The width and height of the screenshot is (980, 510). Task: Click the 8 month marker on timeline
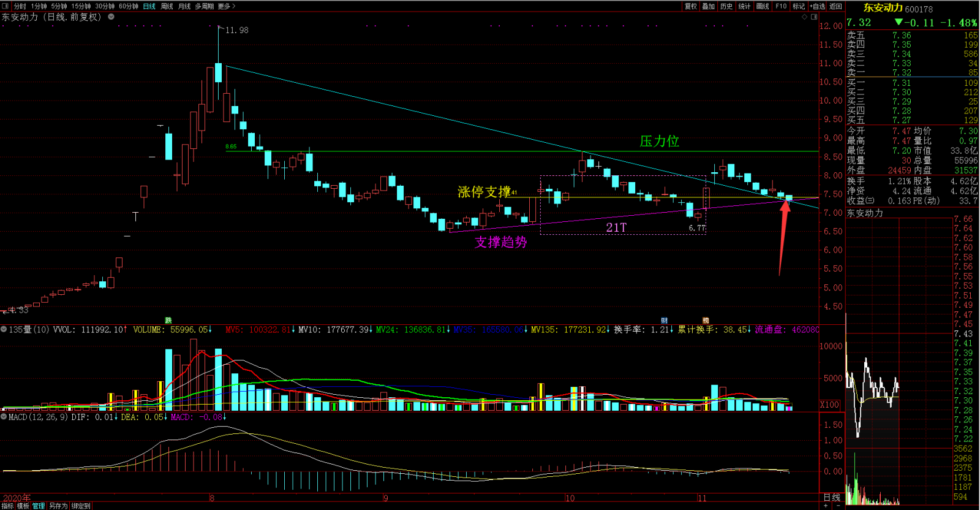click(x=211, y=498)
